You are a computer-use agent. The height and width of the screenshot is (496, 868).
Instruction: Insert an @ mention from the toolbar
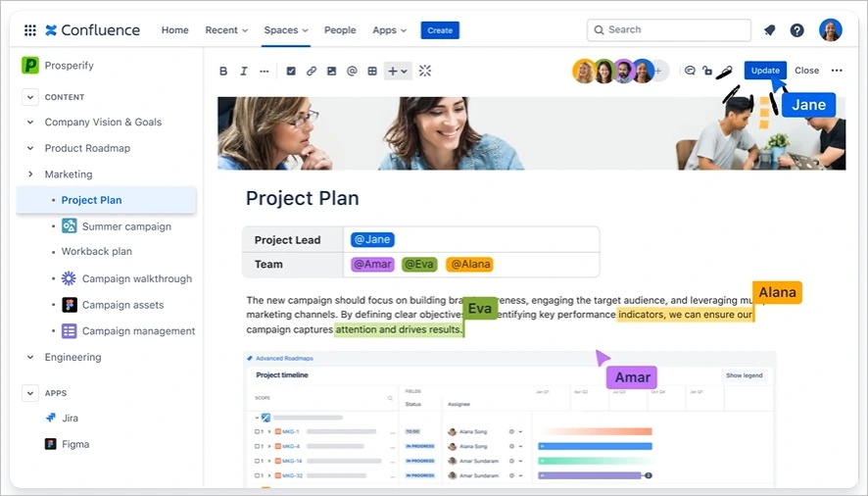352,71
